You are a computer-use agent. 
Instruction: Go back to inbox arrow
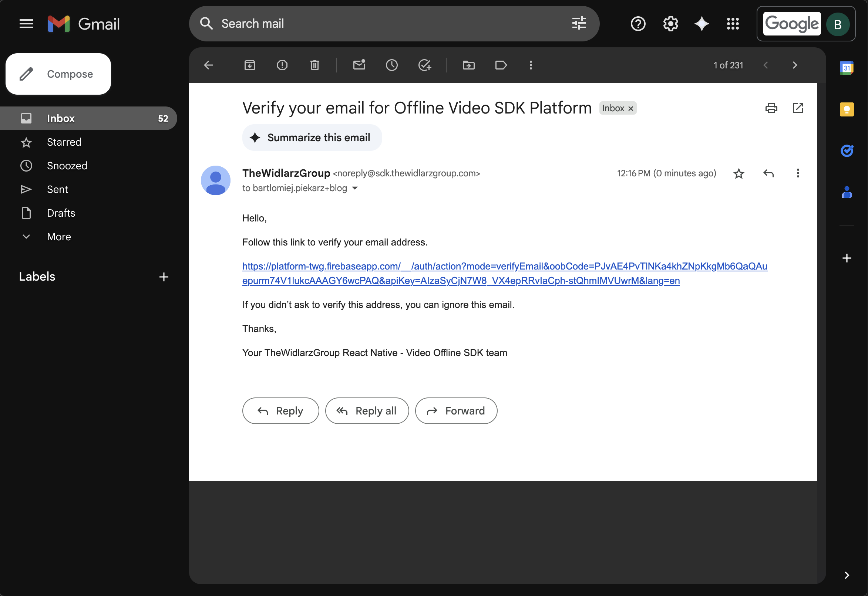209,65
